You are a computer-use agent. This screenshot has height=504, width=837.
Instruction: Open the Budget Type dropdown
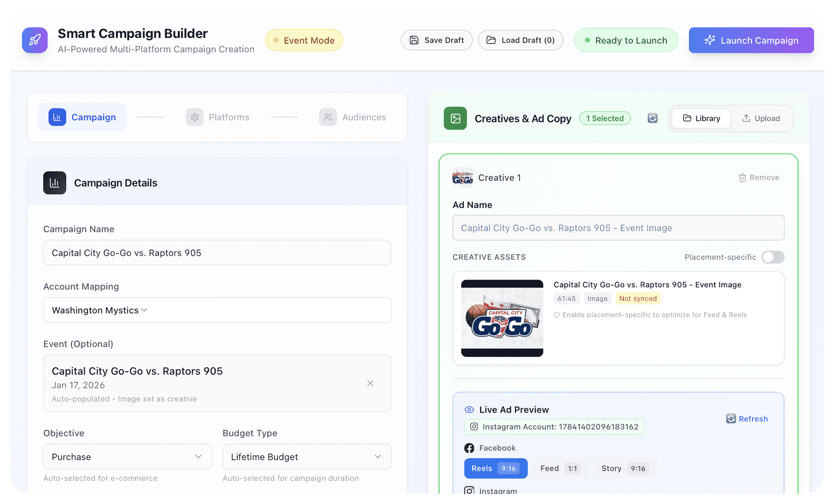coord(307,457)
